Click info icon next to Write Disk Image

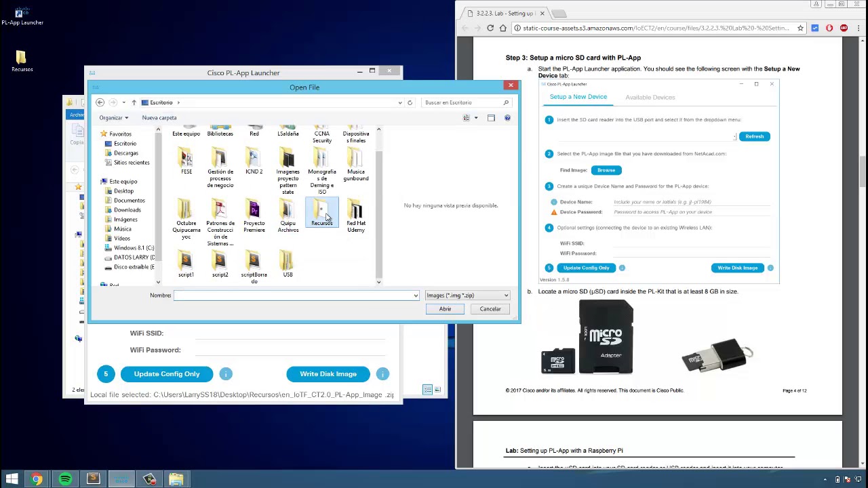click(382, 374)
